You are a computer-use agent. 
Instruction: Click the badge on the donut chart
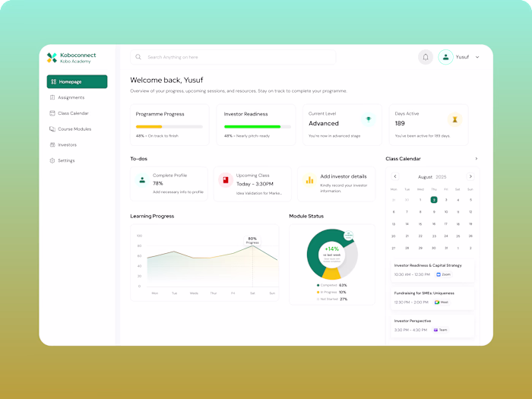(348, 235)
